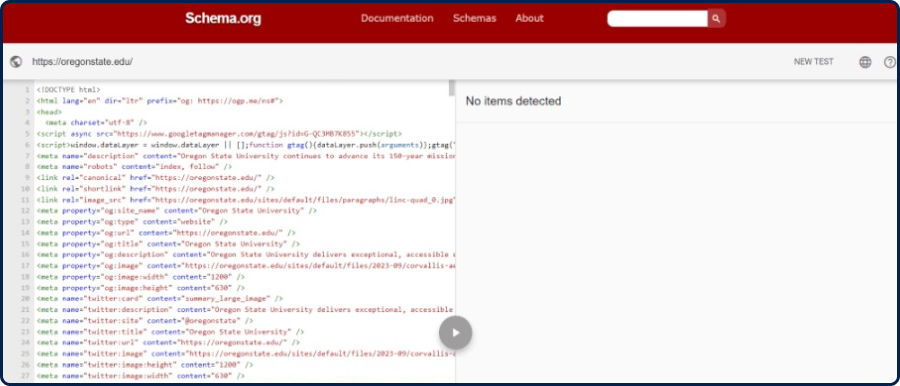Open the help question mark icon
Viewport: 900px width, 386px height.
tap(890, 62)
